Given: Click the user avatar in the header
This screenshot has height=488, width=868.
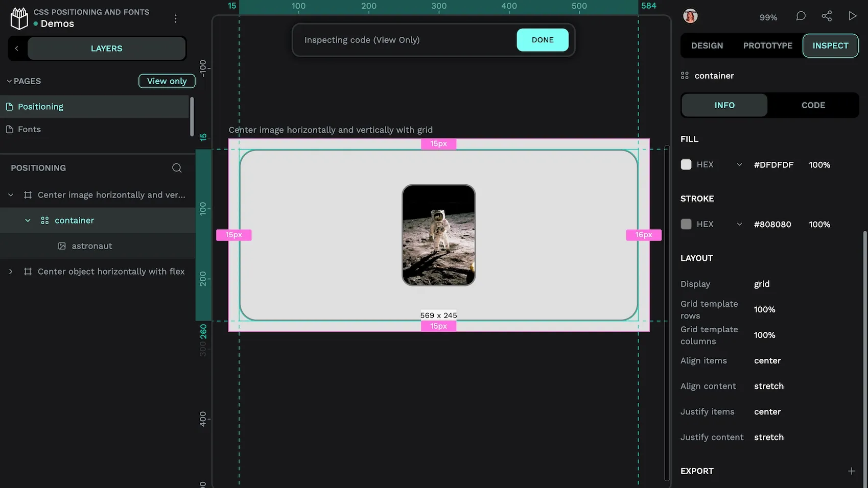Looking at the screenshot, I should pos(690,16).
